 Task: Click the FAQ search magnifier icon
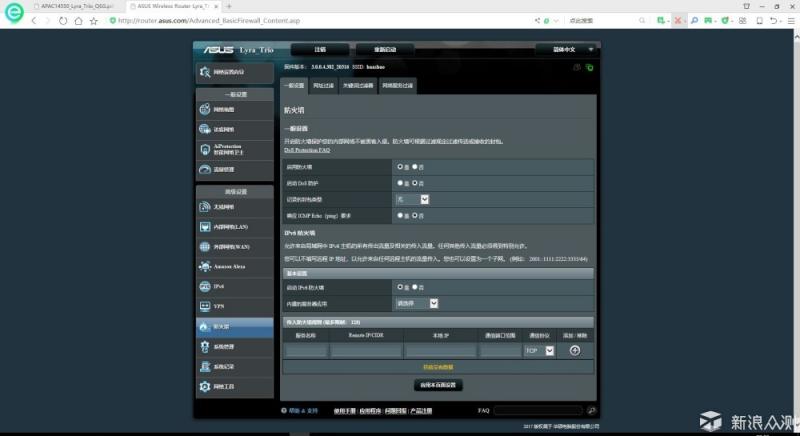591,411
